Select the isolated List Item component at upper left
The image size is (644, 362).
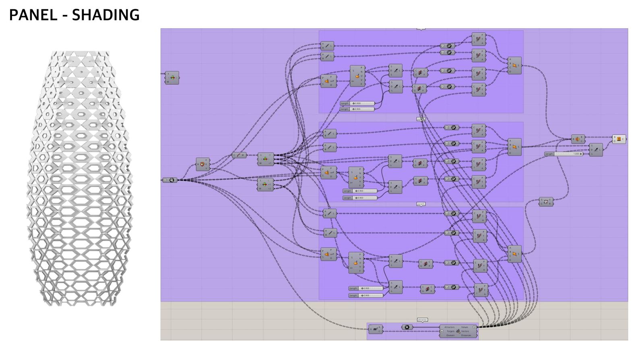point(172,78)
